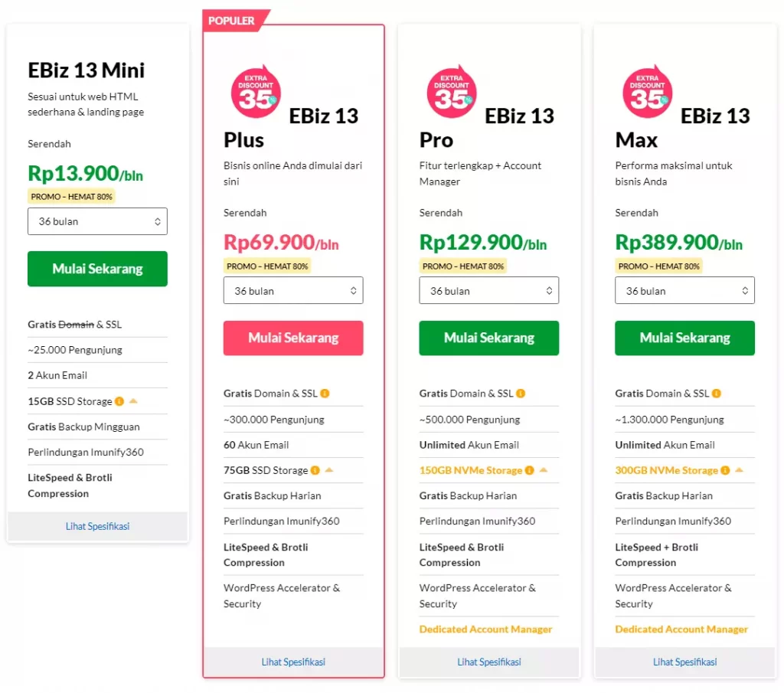The height and width of the screenshot is (693, 784).
Task: Open the 36 bulan duration dropdown for EBiz 13 Plus
Action: pos(293,290)
